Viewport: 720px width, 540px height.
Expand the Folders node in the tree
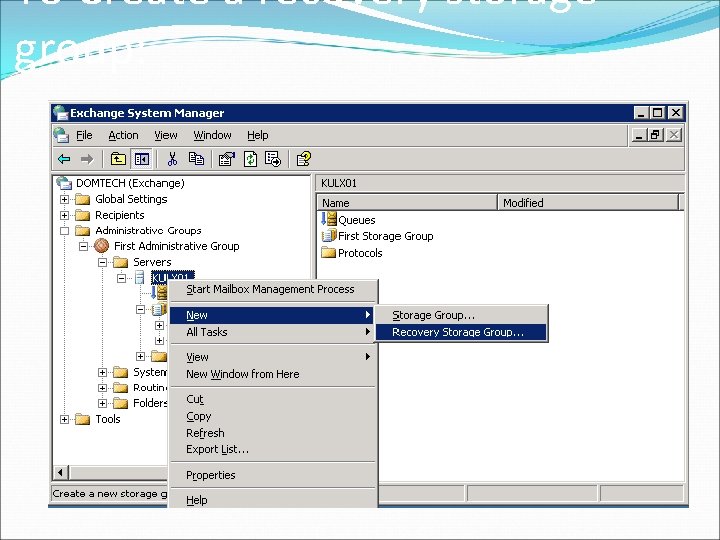click(x=102, y=403)
